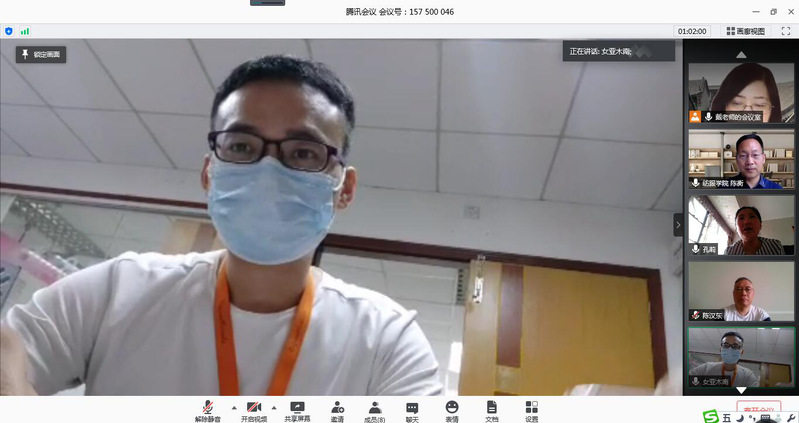Screen dimensions: 799x423
Task: Click the blue security shield icon
Action: point(9,31)
